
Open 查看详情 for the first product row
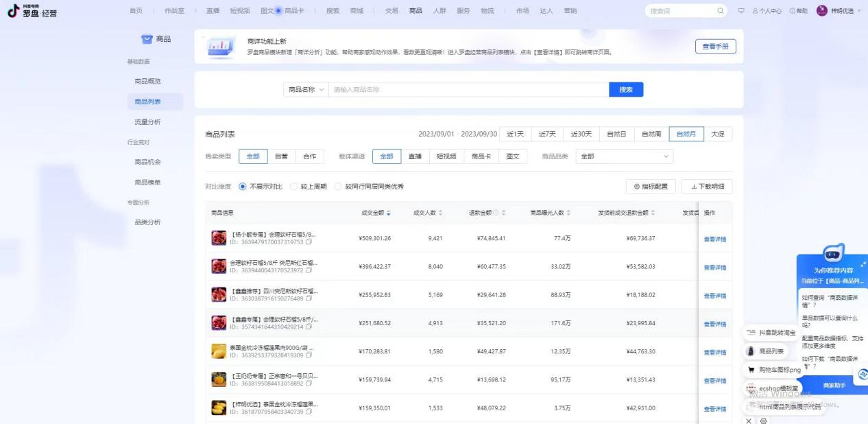716,238
